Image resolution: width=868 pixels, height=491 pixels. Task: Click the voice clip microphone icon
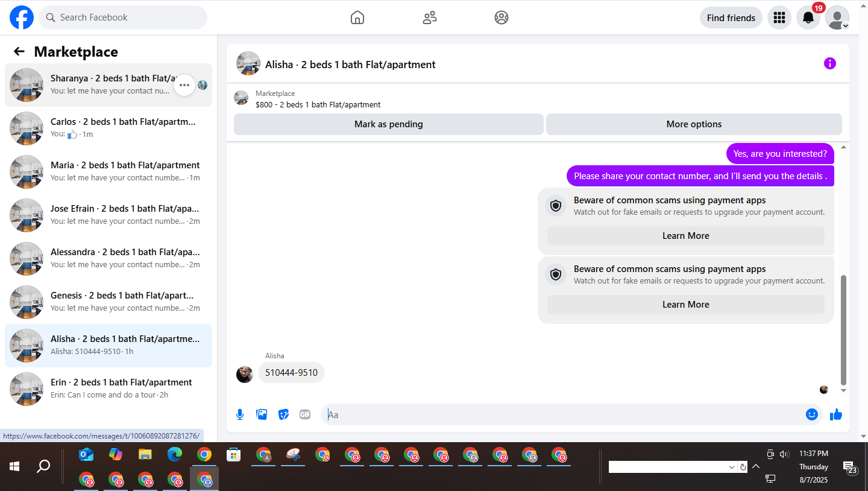(x=240, y=414)
